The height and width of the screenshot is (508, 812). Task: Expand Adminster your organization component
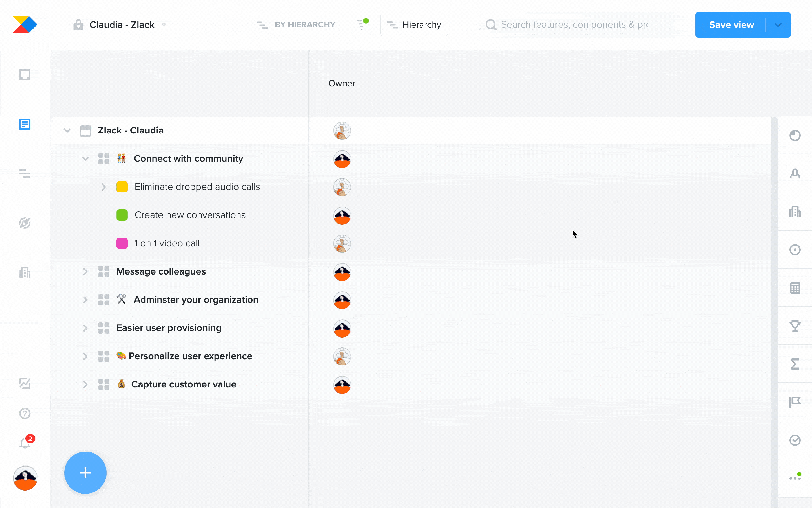[x=85, y=300]
